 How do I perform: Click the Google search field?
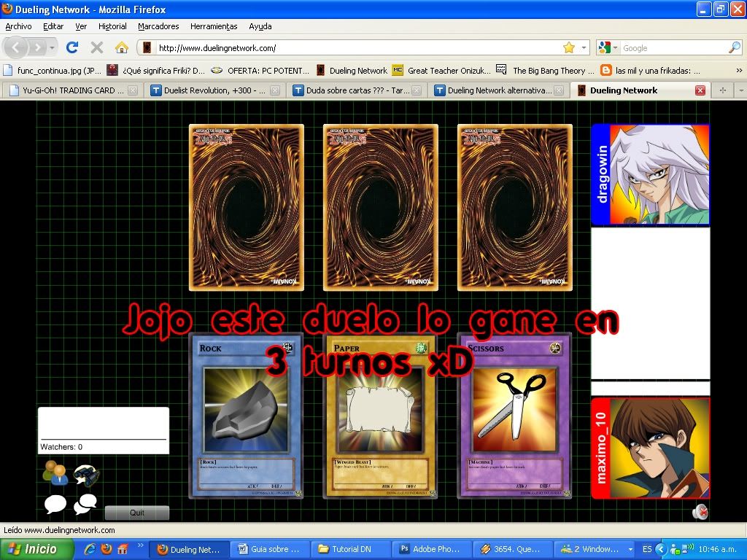[x=674, y=47]
